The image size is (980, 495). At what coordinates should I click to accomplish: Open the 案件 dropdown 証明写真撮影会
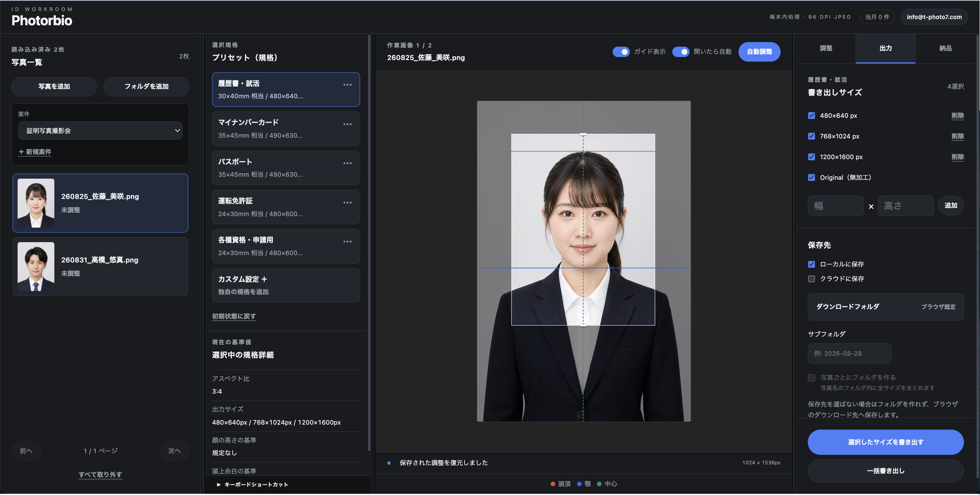(x=100, y=131)
